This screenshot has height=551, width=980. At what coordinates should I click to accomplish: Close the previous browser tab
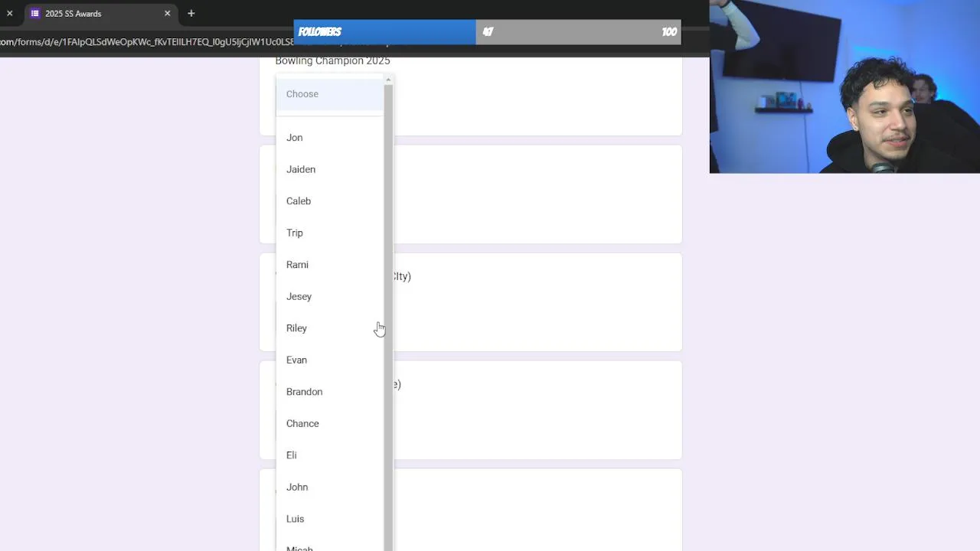click(9, 13)
